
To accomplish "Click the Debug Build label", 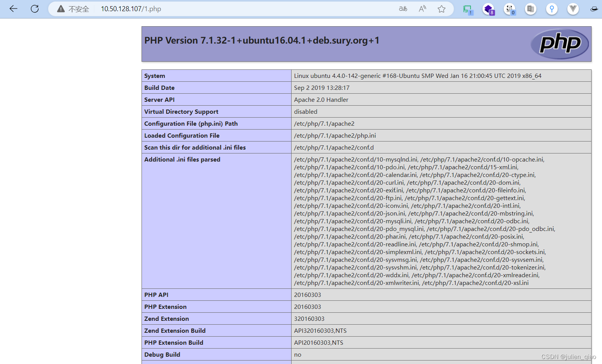I will (x=162, y=355).
